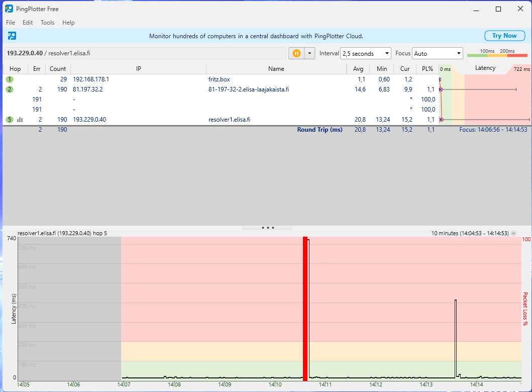Click the Err column header

(37, 69)
